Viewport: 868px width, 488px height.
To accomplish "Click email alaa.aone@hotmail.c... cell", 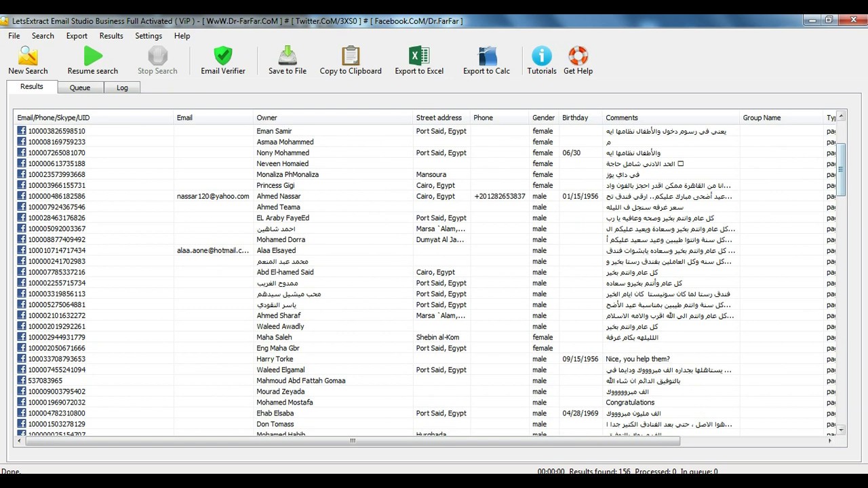I will click(x=213, y=250).
